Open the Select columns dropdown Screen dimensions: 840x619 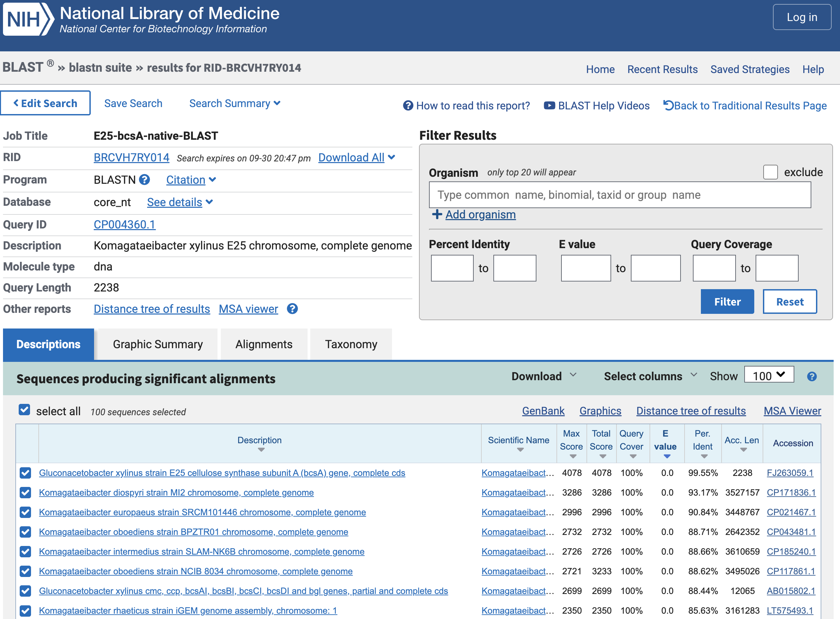coord(651,376)
